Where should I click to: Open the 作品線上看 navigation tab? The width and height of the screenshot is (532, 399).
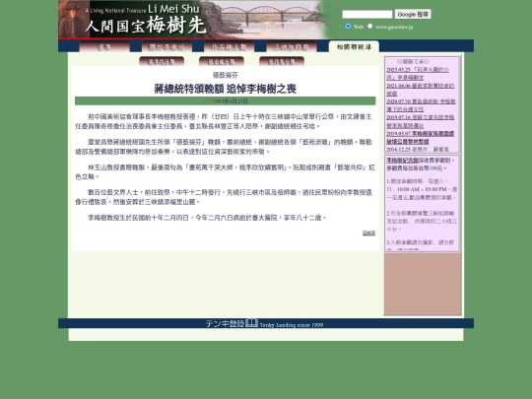[229, 47]
